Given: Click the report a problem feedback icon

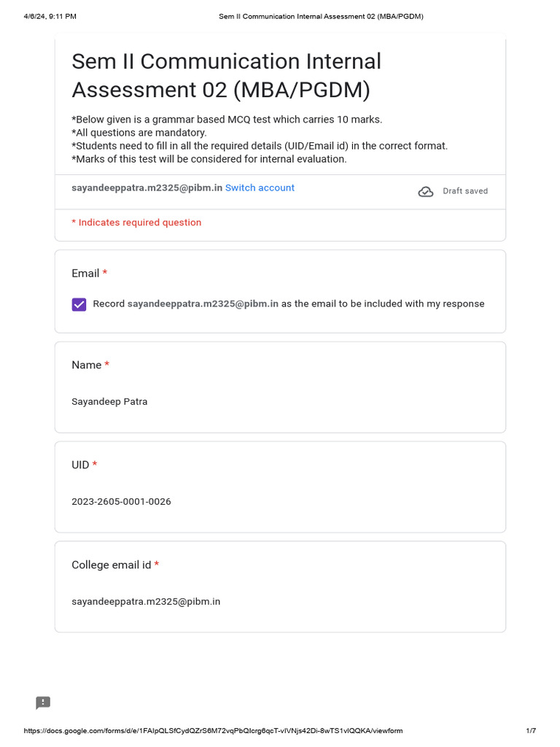Looking at the screenshot, I should point(43,703).
